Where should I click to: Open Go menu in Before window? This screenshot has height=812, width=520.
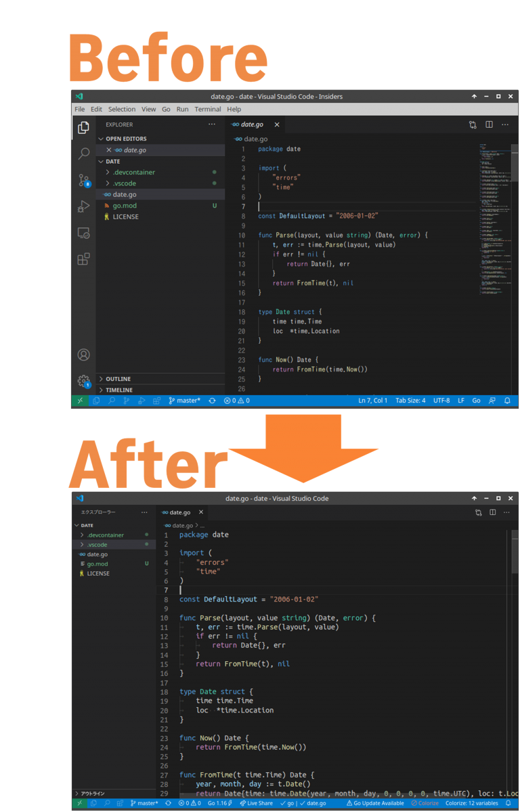(166, 109)
